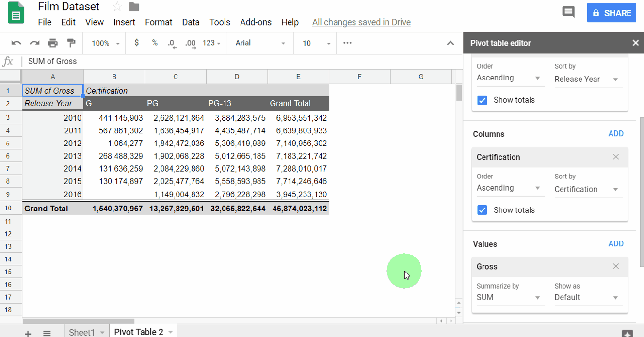Switch to the Sheet1 tab
Image resolution: width=644 pixels, height=337 pixels.
point(81,332)
